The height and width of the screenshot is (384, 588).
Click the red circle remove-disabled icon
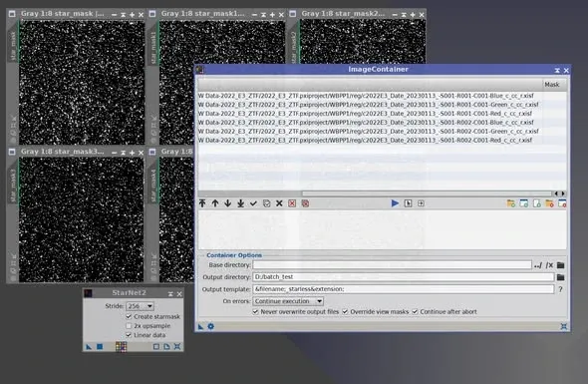tap(305, 203)
